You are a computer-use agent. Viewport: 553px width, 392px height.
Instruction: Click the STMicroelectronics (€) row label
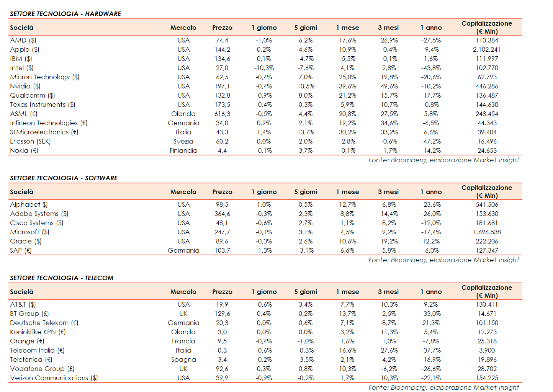coord(44,132)
